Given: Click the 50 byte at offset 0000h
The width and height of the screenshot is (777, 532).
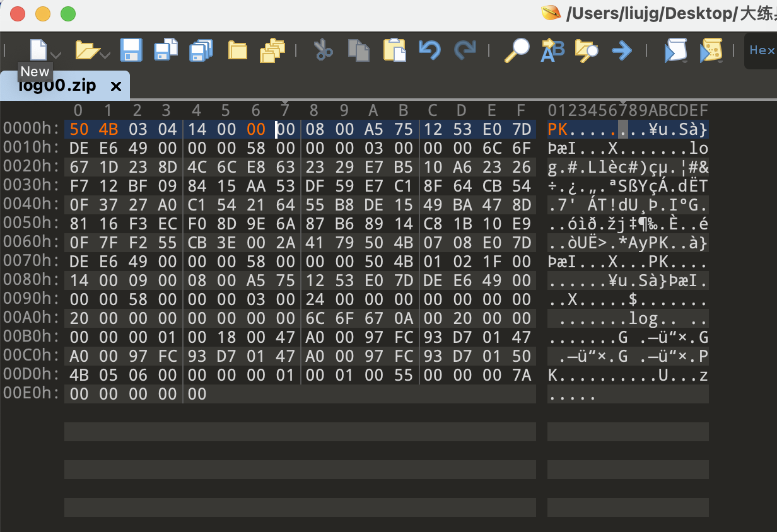Looking at the screenshot, I should (79, 129).
